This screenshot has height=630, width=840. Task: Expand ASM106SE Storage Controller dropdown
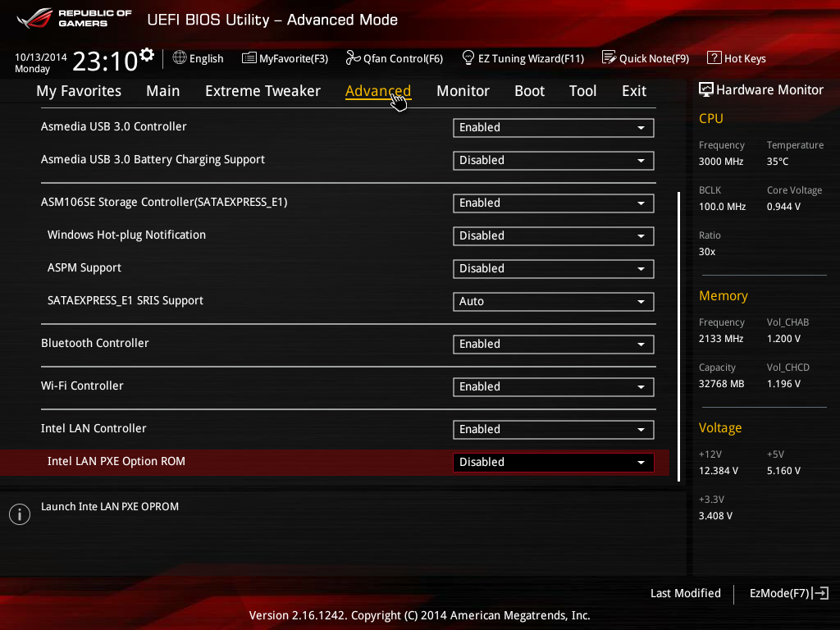pos(554,203)
